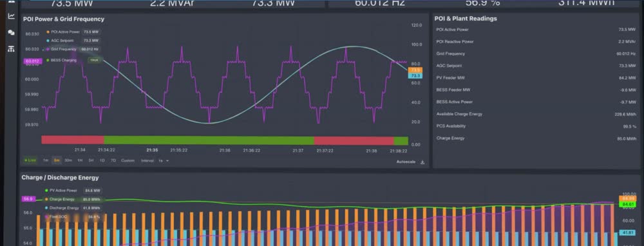The height and width of the screenshot is (246, 644).
Task: Click the 99.5 % value
Action: click(x=629, y=126)
